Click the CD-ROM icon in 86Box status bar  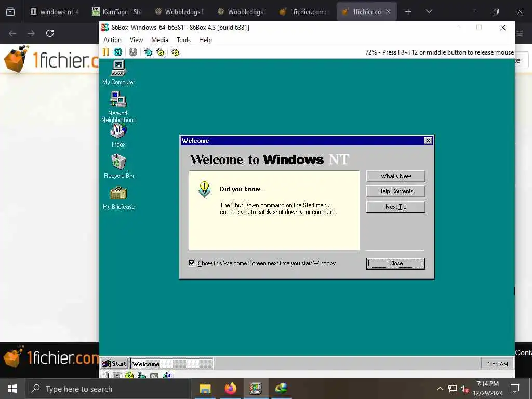129,375
